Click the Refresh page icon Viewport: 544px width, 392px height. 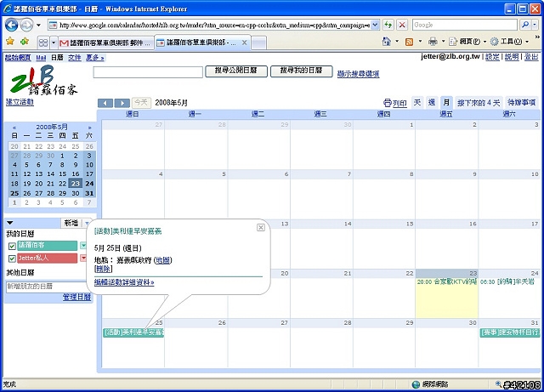388,25
